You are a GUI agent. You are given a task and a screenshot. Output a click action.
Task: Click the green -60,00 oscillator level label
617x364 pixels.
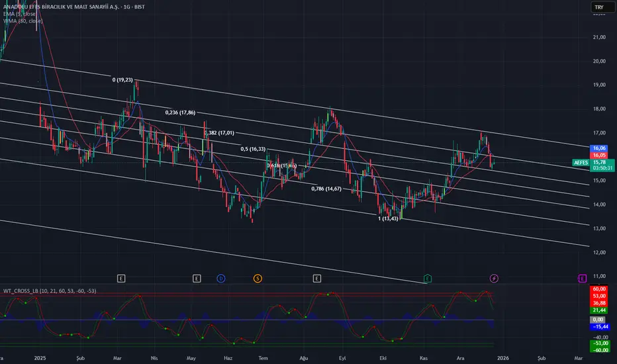click(x=600, y=350)
